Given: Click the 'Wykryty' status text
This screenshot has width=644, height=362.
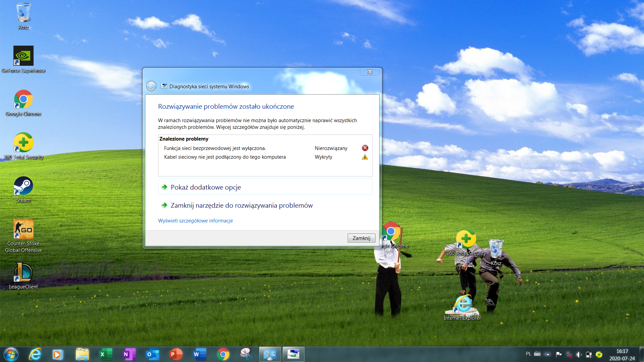Looking at the screenshot, I should 324,157.
